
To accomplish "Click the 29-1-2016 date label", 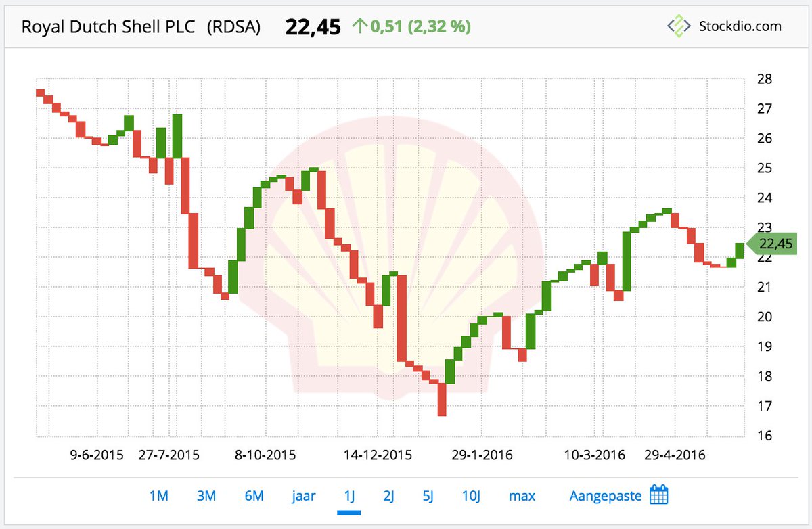I will pos(482,455).
